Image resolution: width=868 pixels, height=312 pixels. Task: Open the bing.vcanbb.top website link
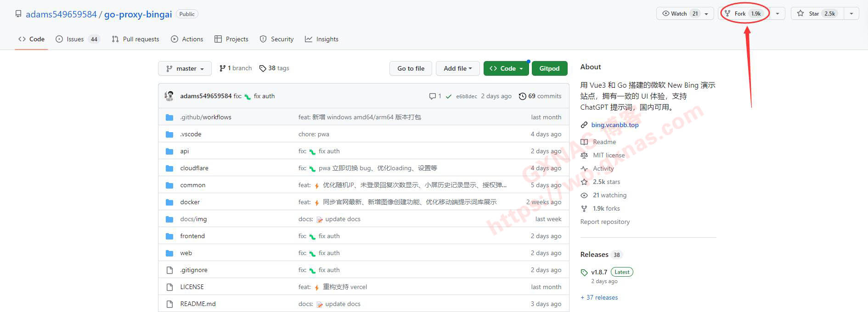click(x=614, y=125)
